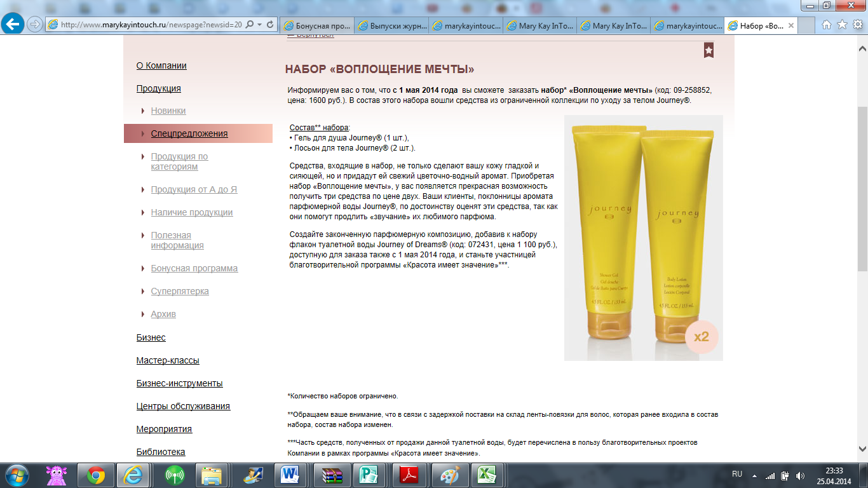Viewport: 868px width, 488px height.
Task: Open the Favorites star in browser toolbar
Action: click(842, 25)
